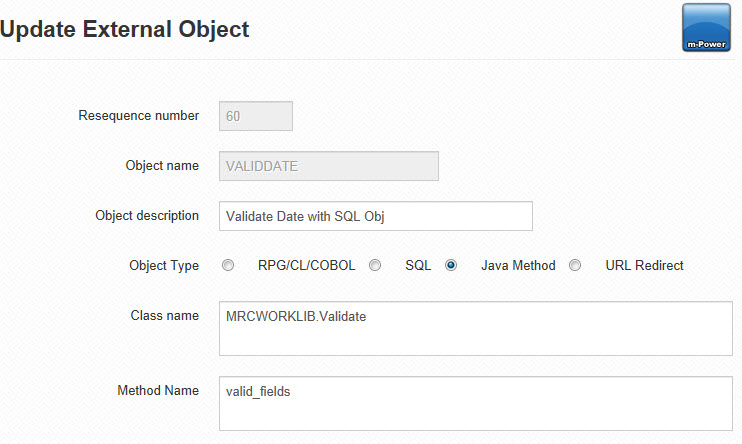Click the VALIDDATE object name field
742x444 pixels.
329,166
